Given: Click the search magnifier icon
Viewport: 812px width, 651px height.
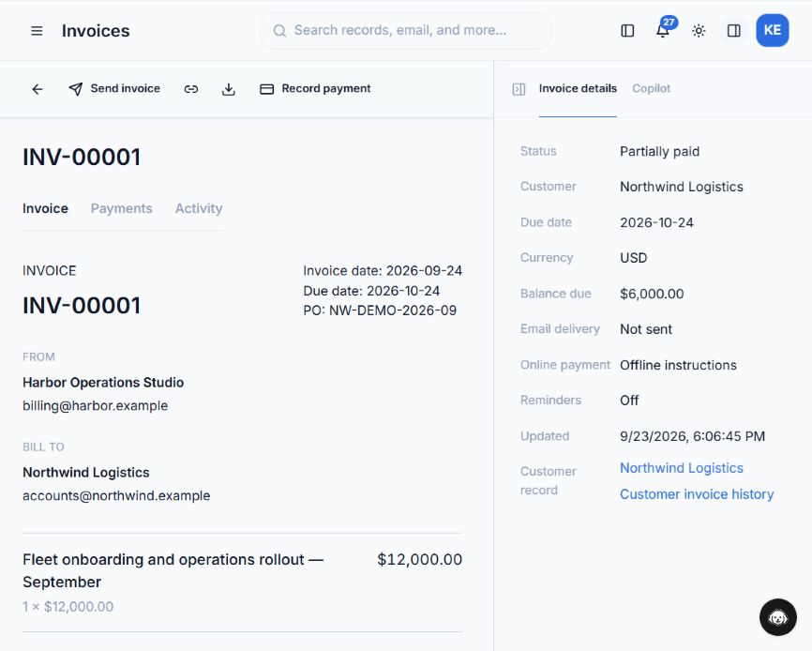Looking at the screenshot, I should 279,31.
